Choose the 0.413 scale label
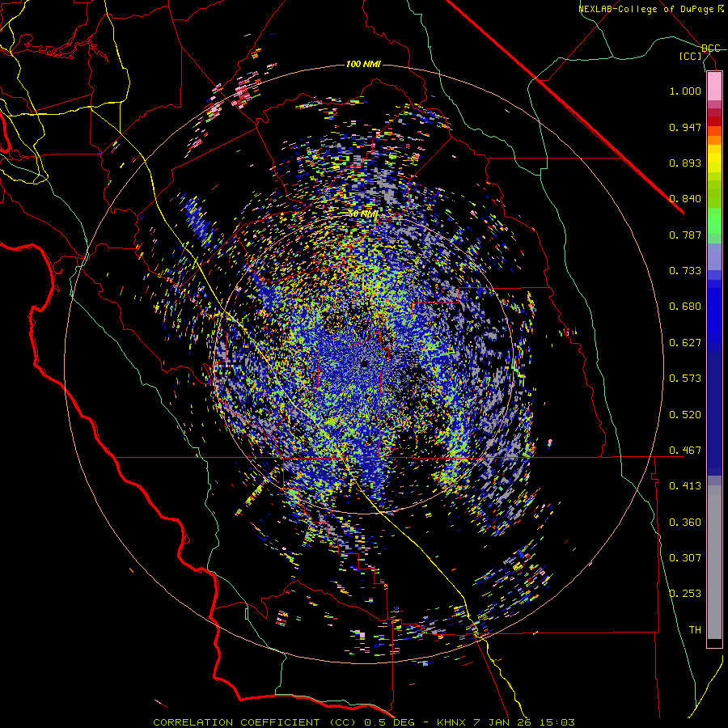Image resolution: width=728 pixels, height=728 pixels. pyautogui.click(x=685, y=486)
